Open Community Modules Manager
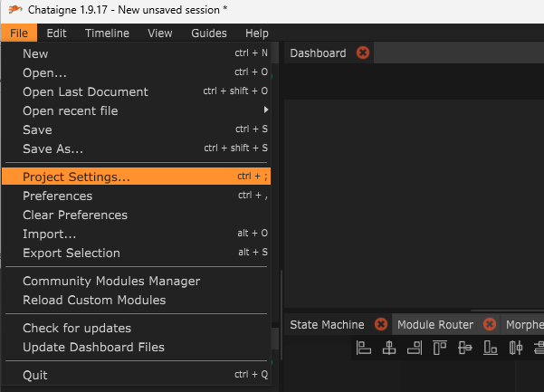The width and height of the screenshot is (544, 392). pos(136,281)
